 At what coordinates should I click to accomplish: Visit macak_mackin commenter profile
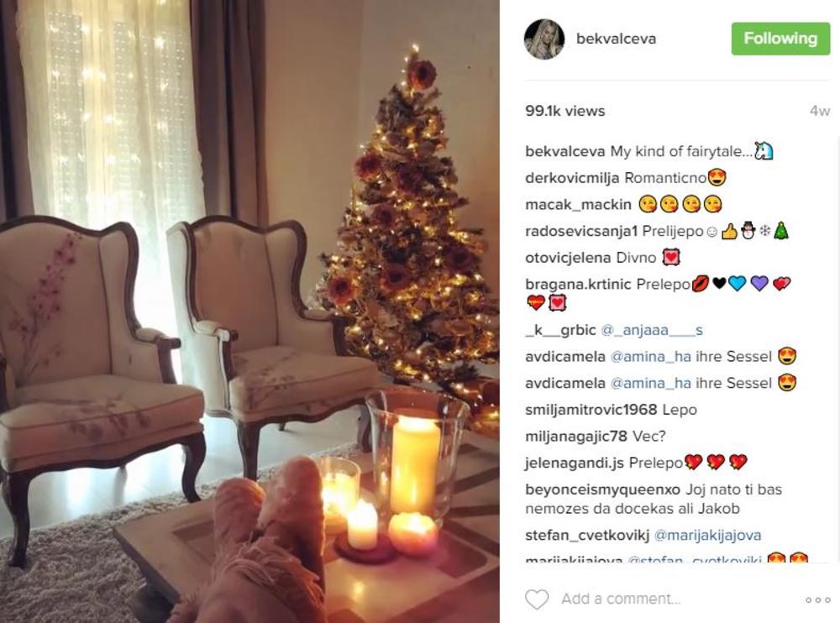[578, 205]
